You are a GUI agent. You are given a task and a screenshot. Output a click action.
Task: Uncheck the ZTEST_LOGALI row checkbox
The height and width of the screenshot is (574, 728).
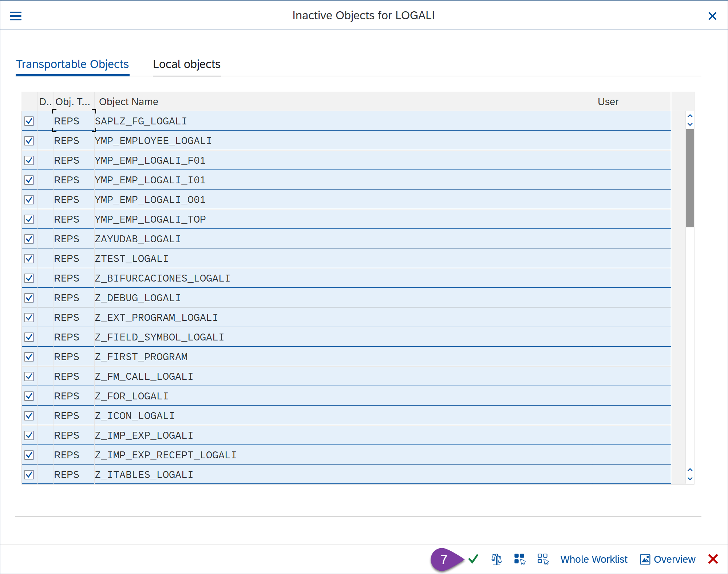point(29,259)
